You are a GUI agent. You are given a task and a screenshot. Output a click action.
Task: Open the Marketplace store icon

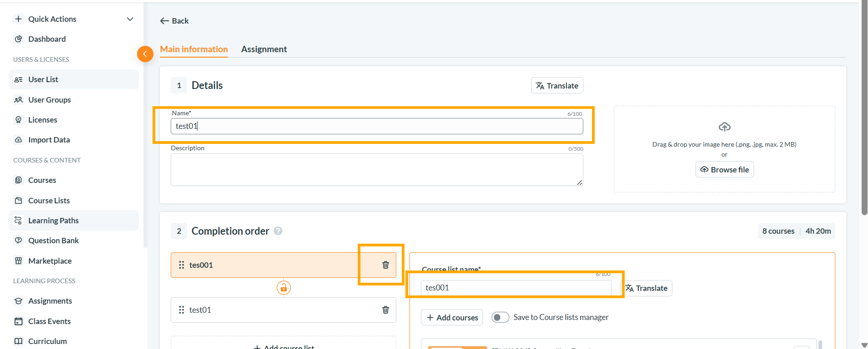point(18,261)
